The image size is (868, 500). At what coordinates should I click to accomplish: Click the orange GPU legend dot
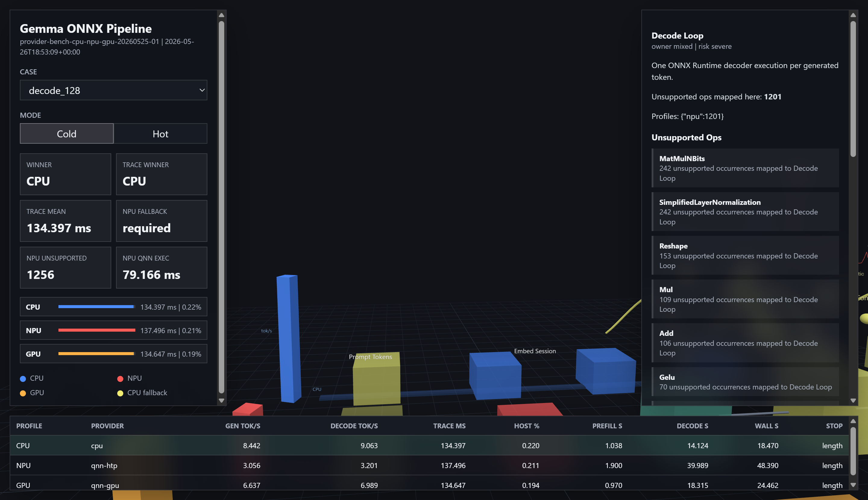tap(23, 393)
